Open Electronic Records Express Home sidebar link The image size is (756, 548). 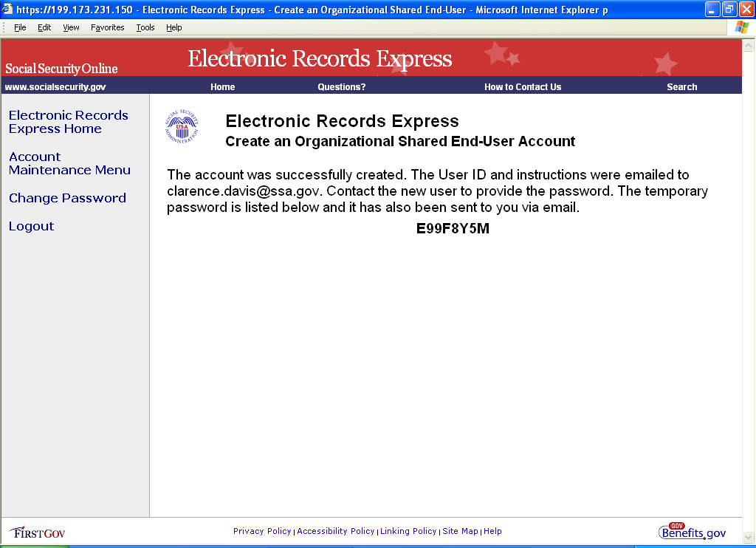69,122
